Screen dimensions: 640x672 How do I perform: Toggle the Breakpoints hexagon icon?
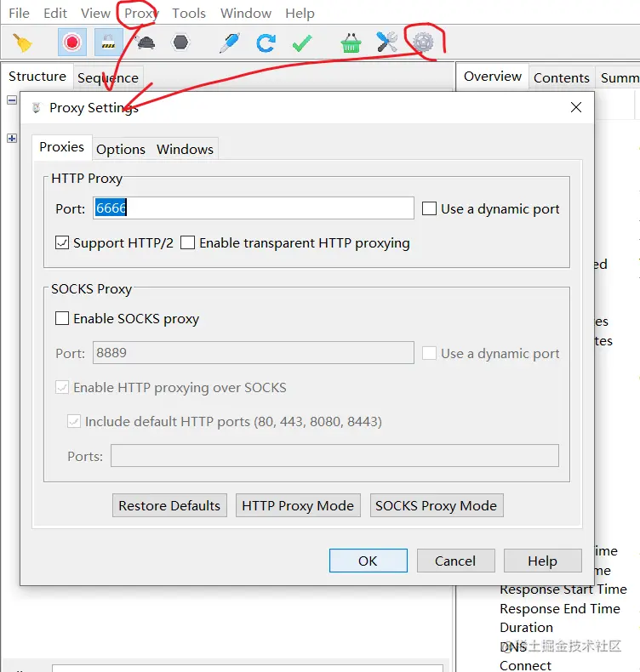(180, 43)
